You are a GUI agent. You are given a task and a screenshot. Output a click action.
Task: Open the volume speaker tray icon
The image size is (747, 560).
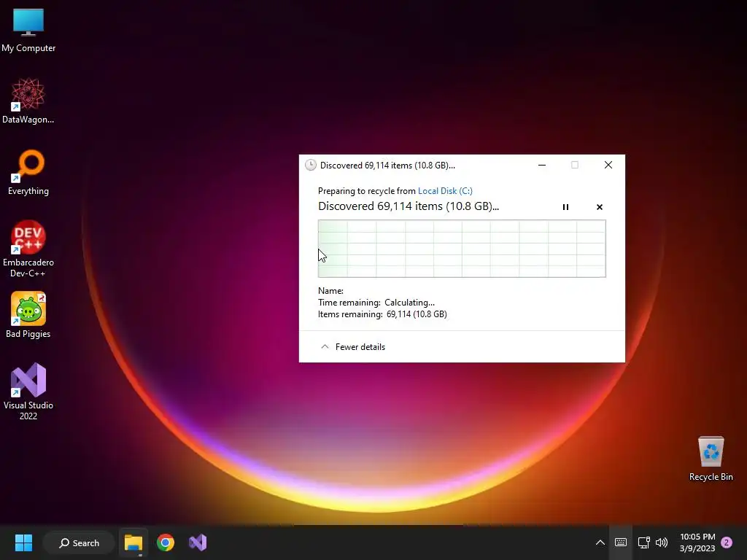pos(662,542)
